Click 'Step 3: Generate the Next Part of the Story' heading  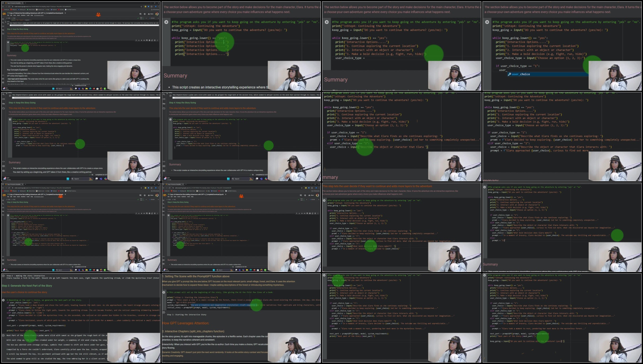point(27,286)
